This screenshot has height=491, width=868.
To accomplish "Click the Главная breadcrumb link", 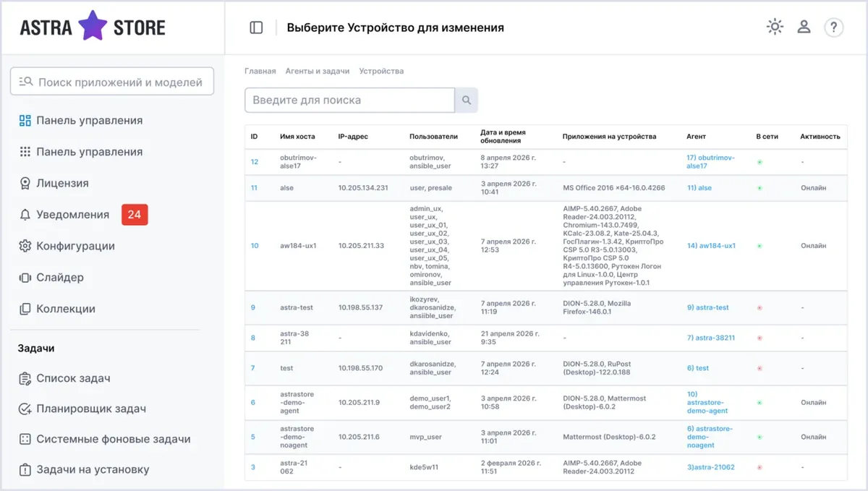I will tap(260, 71).
